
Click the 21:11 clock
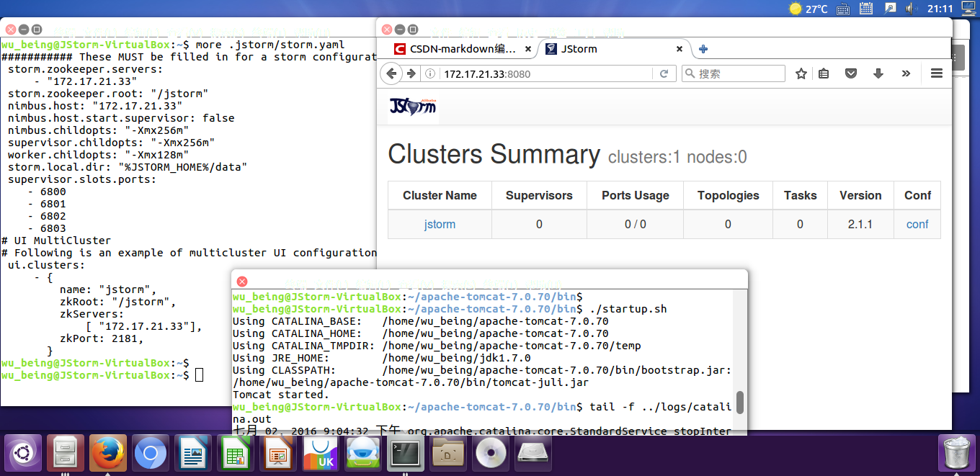(x=940, y=9)
